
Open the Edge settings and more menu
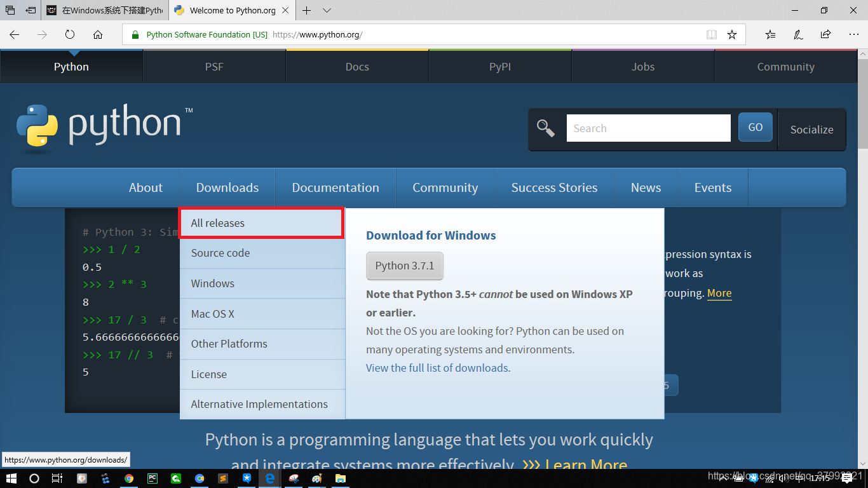(x=853, y=35)
